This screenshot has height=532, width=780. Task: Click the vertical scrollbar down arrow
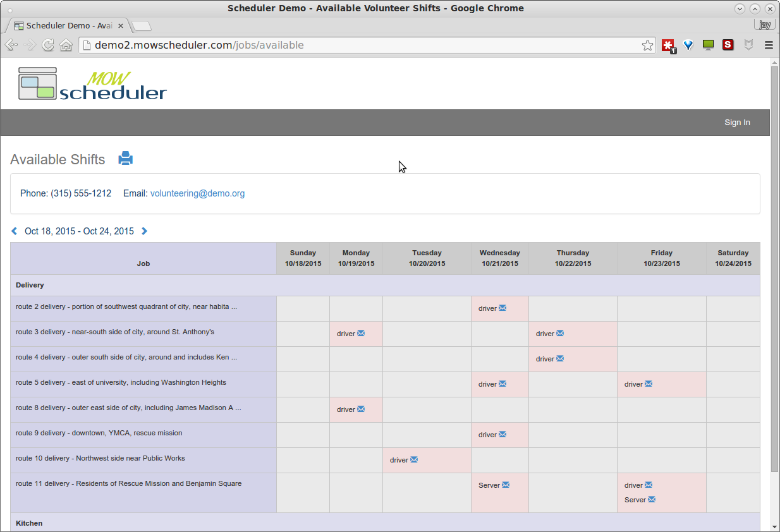point(774,526)
